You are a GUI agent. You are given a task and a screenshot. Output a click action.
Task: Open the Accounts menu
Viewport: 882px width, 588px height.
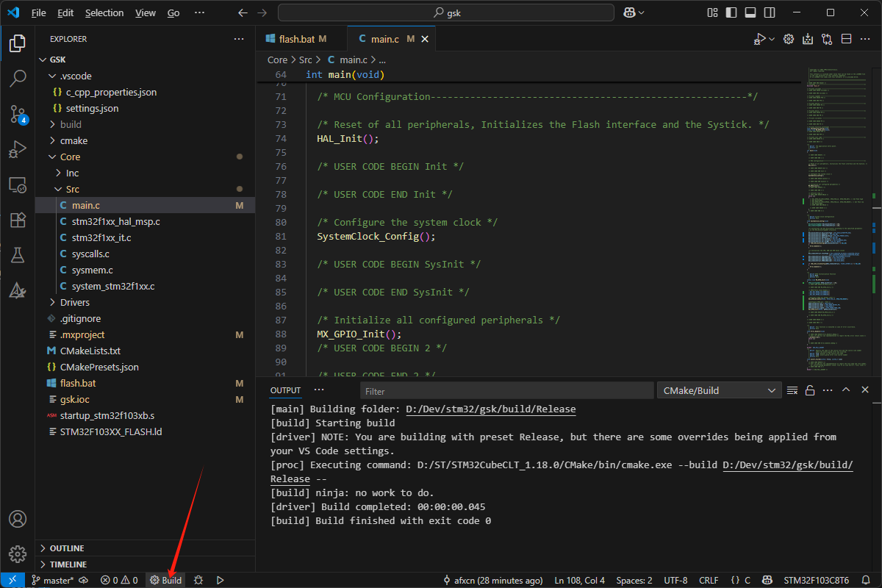(18, 519)
